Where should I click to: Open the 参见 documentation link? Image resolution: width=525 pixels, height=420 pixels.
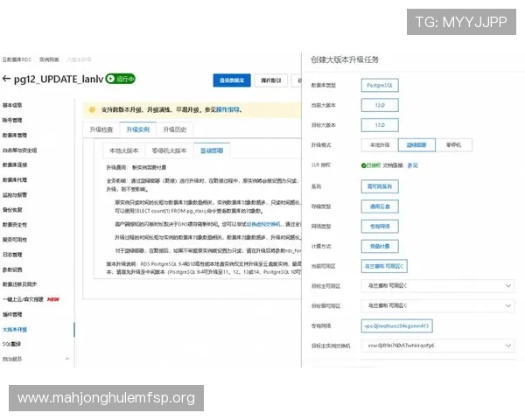click(x=412, y=165)
